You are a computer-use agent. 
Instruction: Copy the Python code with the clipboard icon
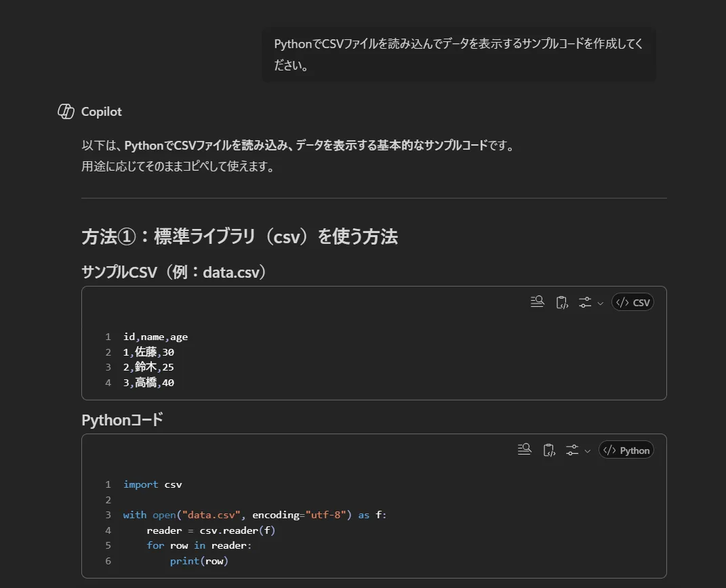click(548, 449)
